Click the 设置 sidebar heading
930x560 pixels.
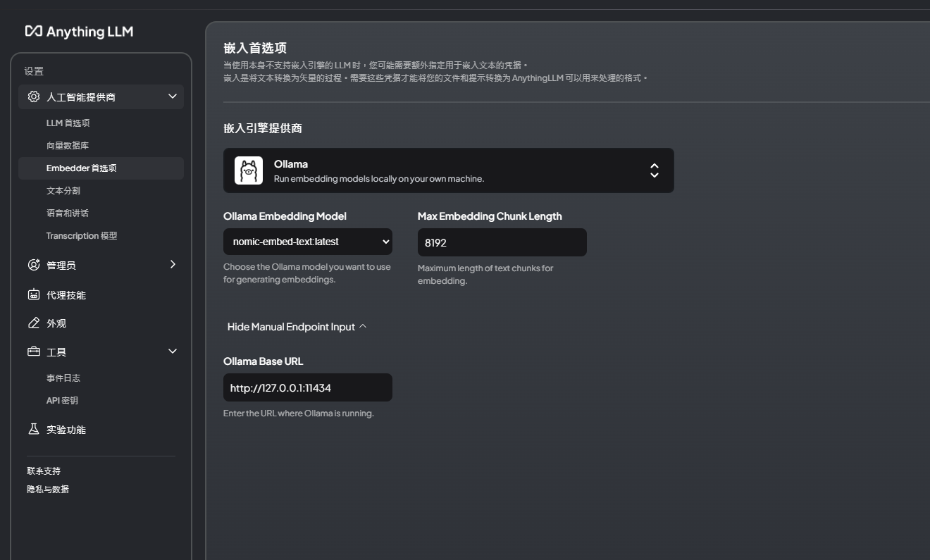34,71
